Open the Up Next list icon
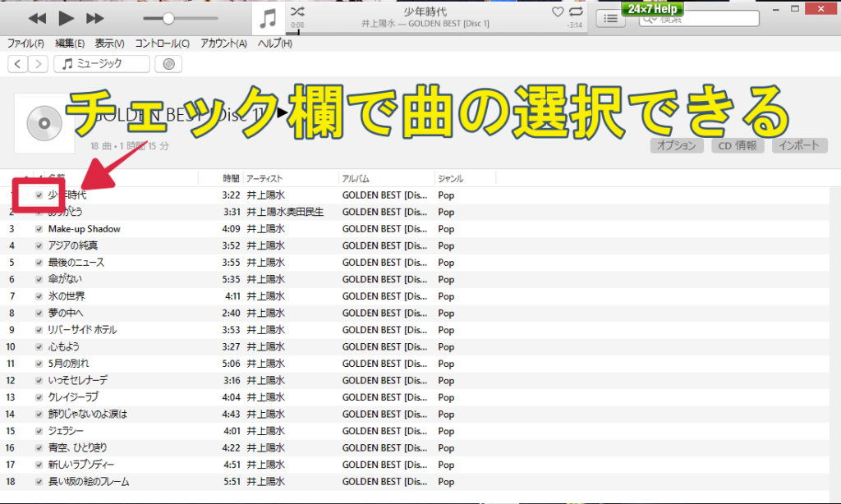Screen dimensions: 841x504 tap(610, 18)
